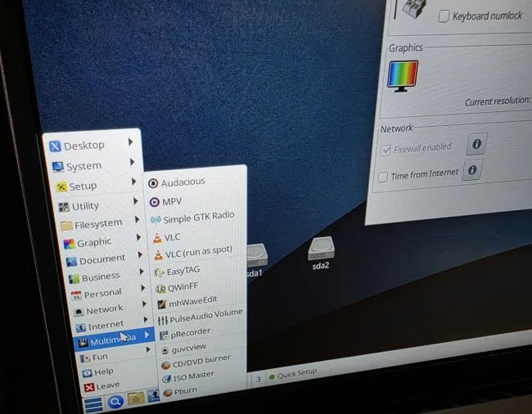Open the taskbar file manager folder icon

[136, 398]
